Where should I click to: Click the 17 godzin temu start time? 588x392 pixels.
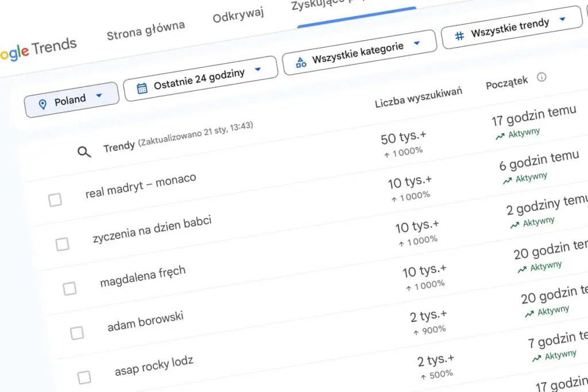coord(533,115)
